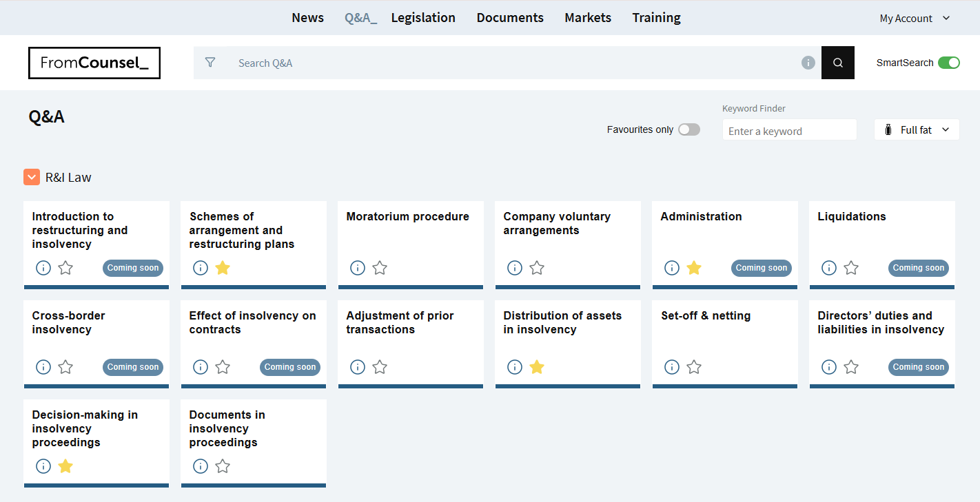The width and height of the screenshot is (980, 502).
Task: Open the Adjustment of prior transactions topic
Action: 400,322
